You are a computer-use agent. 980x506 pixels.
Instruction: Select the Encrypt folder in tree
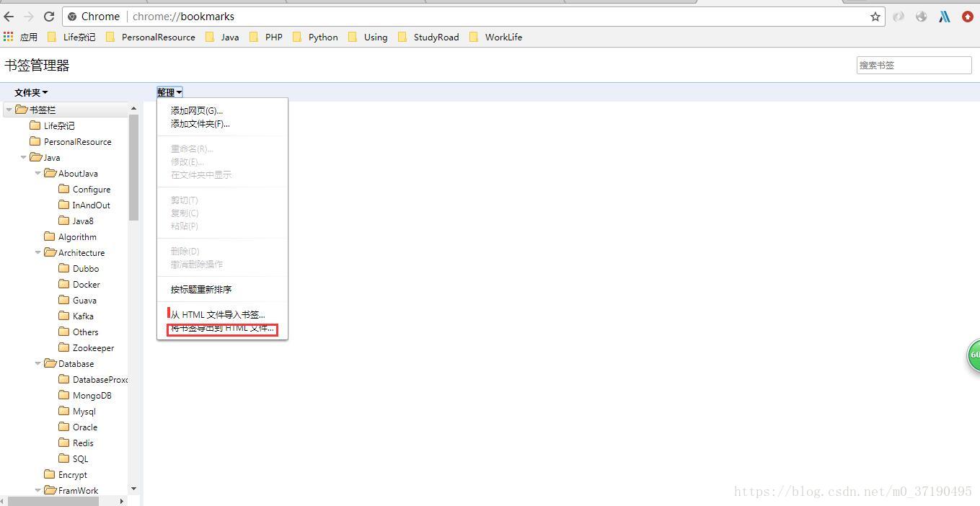click(x=66, y=474)
